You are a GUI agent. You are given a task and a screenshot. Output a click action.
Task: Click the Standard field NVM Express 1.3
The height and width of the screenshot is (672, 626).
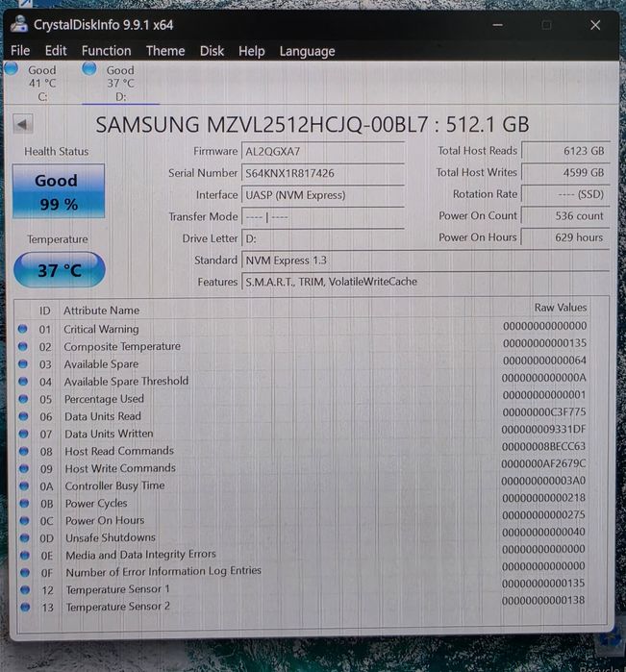pos(425,261)
